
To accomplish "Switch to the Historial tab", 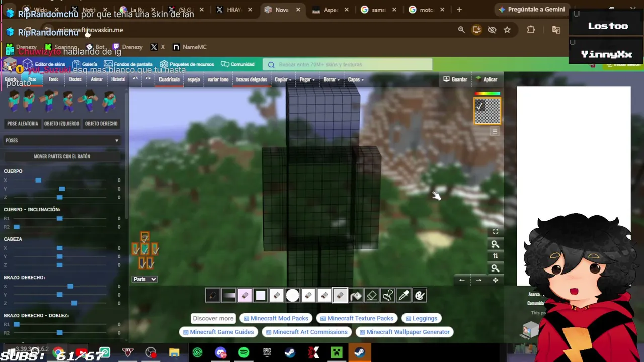I will [118, 79].
